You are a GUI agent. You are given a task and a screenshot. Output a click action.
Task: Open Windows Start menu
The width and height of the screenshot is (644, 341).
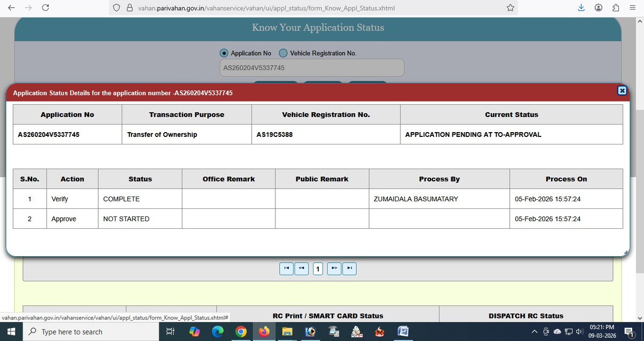pyautogui.click(x=12, y=332)
